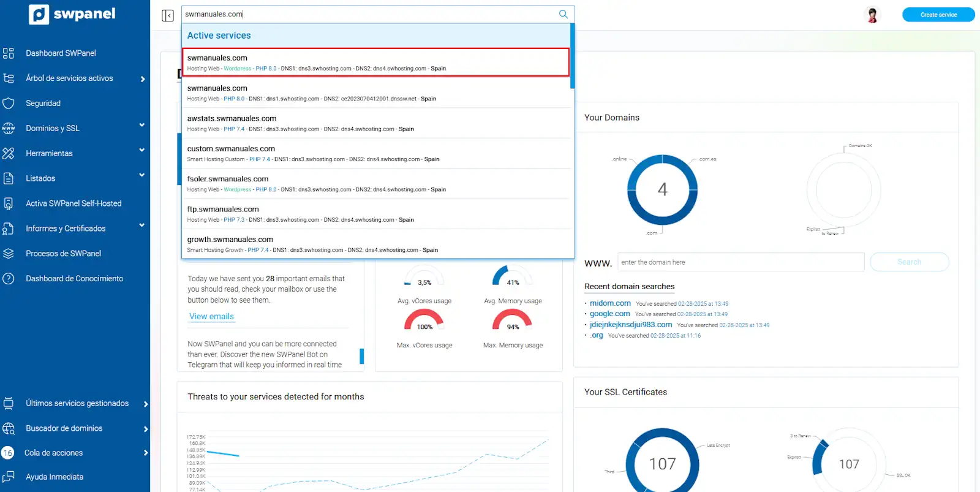The width and height of the screenshot is (980, 492).
Task: Open Procesos de SWPanel menu item
Action: click(63, 254)
